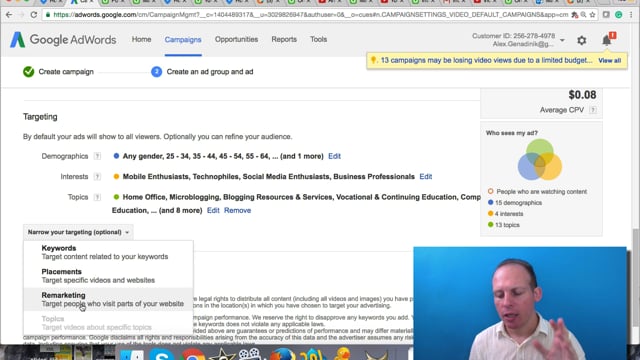
Task: Click the zoom magnifier icon in address bar
Action: point(584,15)
